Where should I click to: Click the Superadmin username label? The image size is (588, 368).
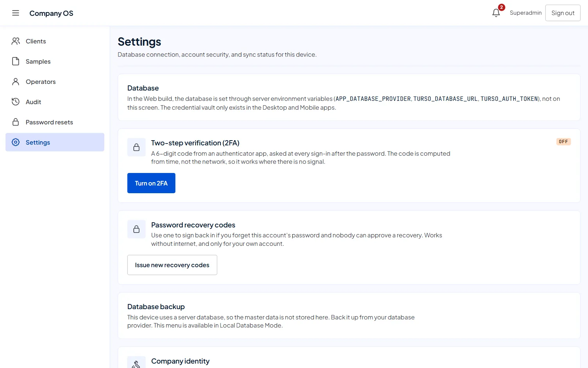526,13
